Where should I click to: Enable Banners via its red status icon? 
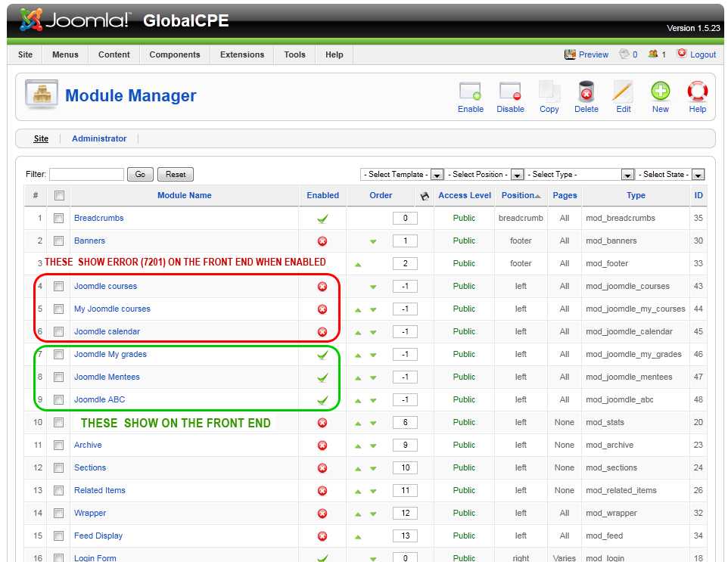coord(322,241)
